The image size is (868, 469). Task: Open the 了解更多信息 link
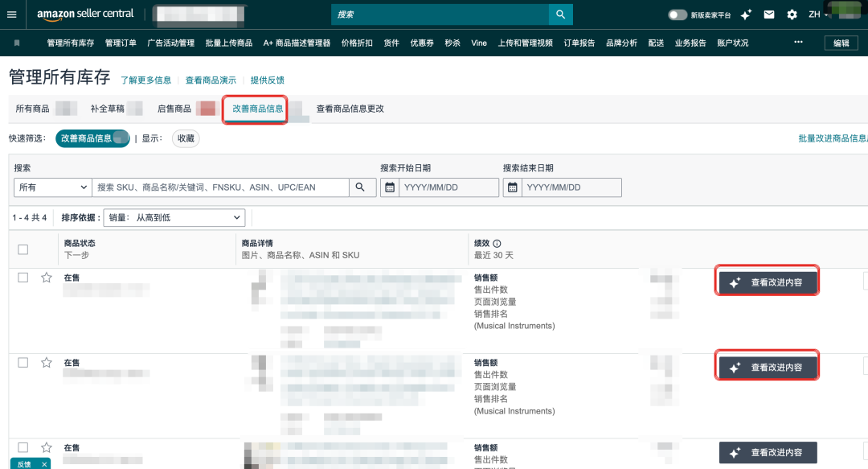(146, 80)
